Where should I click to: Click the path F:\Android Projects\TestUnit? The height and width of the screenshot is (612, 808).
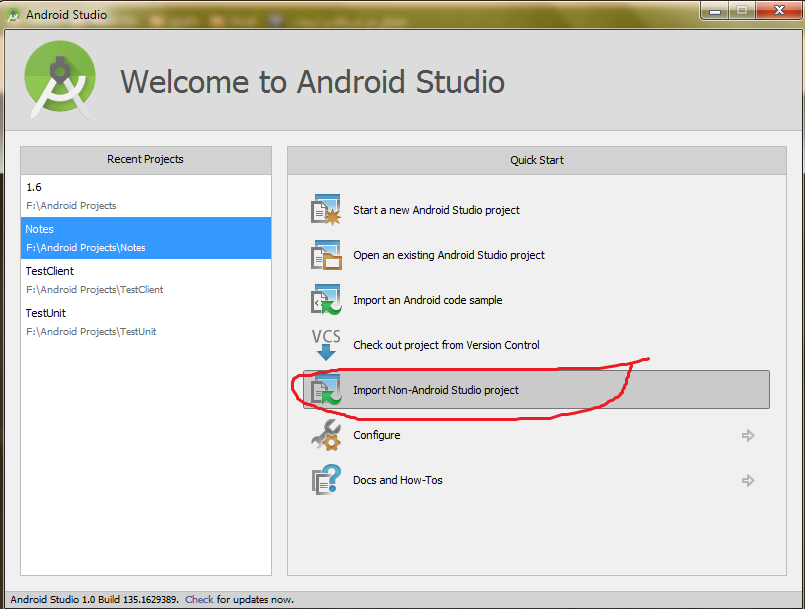pos(91,332)
